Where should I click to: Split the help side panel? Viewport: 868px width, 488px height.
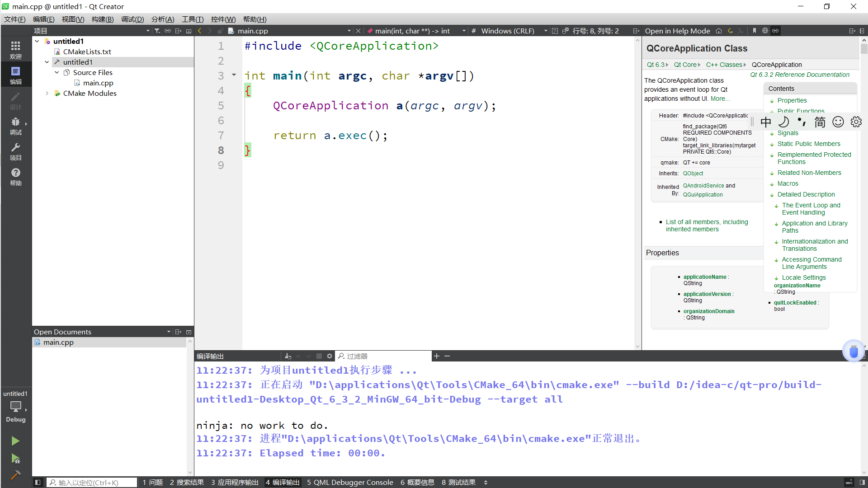click(x=852, y=31)
